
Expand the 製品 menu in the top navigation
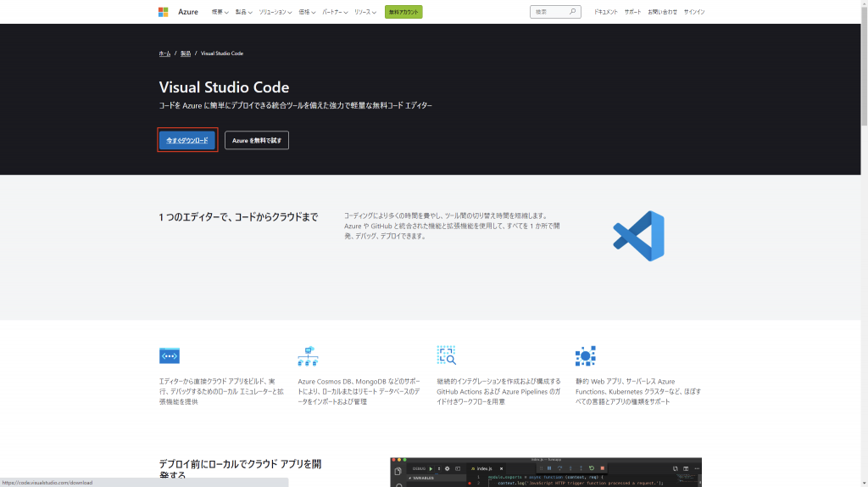[x=243, y=12]
